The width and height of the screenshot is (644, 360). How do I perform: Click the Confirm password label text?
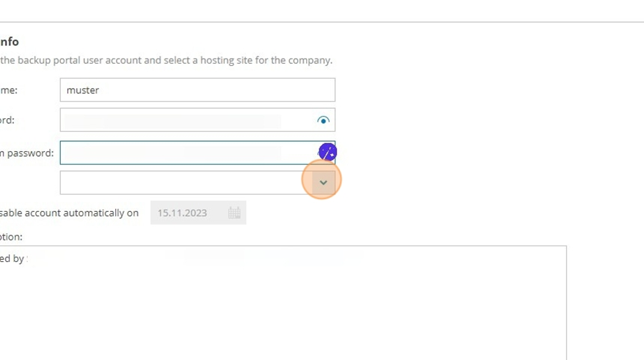pos(26,153)
